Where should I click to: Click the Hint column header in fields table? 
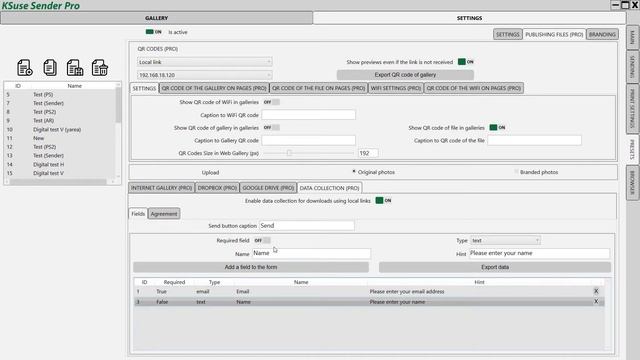479,282
